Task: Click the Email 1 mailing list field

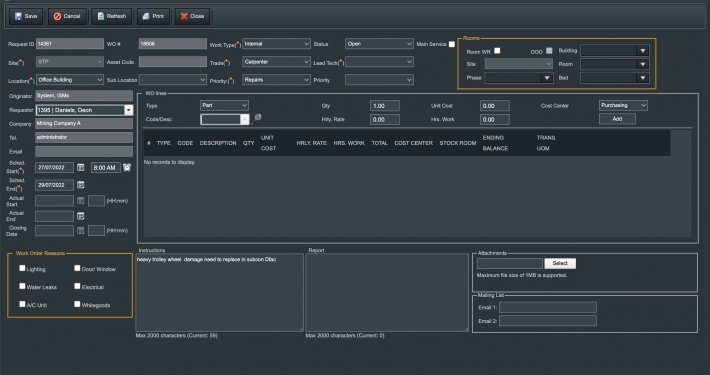Action: pyautogui.click(x=548, y=308)
